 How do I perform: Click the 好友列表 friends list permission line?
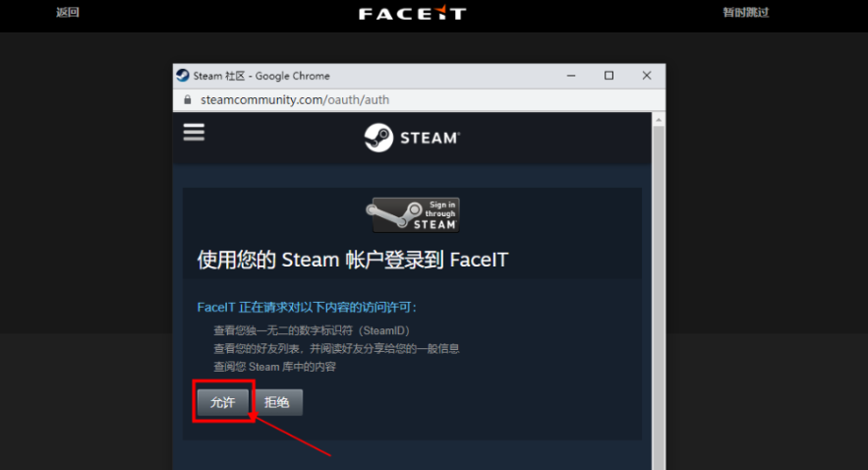[x=336, y=348]
